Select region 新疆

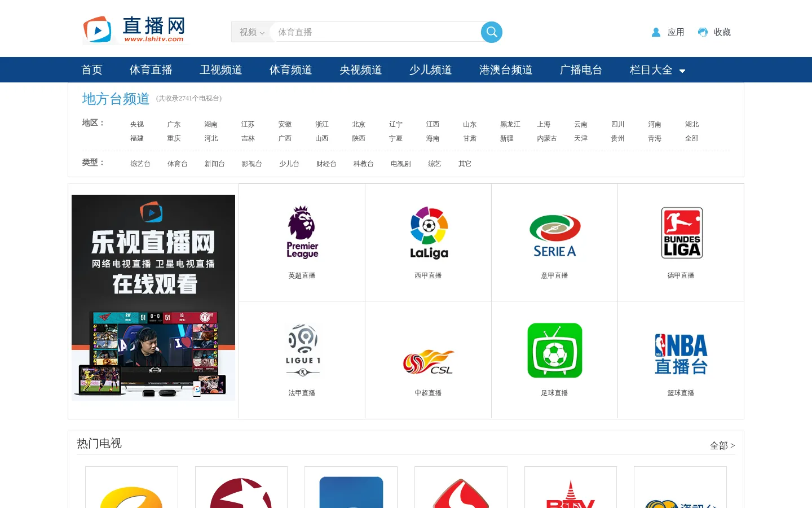(507, 138)
